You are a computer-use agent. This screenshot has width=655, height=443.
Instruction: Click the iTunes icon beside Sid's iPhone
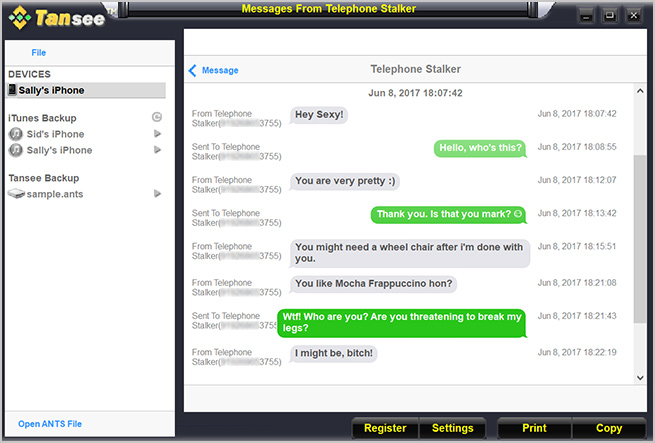click(x=15, y=134)
